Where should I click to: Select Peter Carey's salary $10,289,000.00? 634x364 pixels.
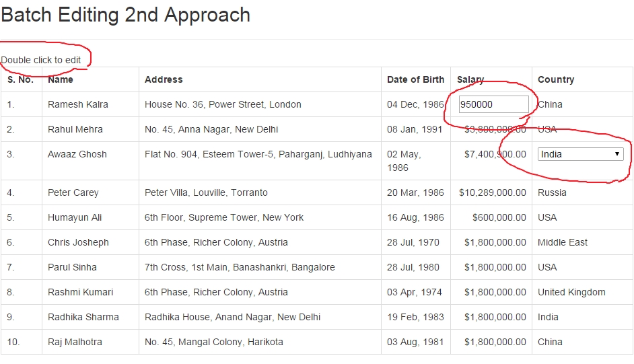491,192
